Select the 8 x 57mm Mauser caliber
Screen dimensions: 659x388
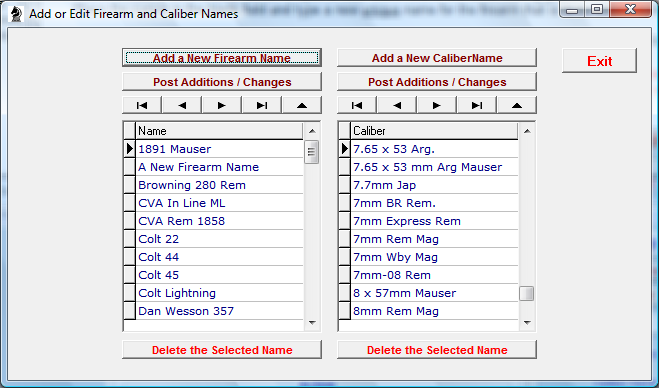point(434,293)
